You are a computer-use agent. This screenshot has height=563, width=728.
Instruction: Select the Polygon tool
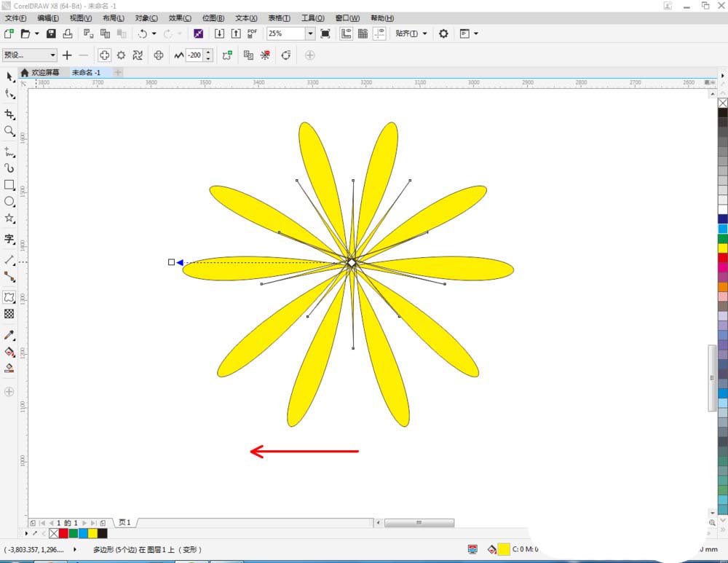click(x=9, y=219)
